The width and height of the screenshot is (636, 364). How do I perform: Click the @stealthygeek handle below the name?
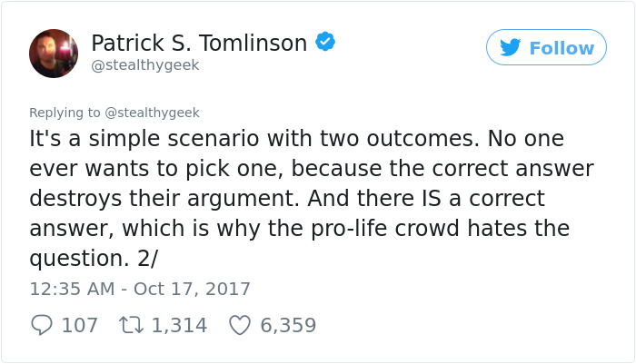point(145,65)
